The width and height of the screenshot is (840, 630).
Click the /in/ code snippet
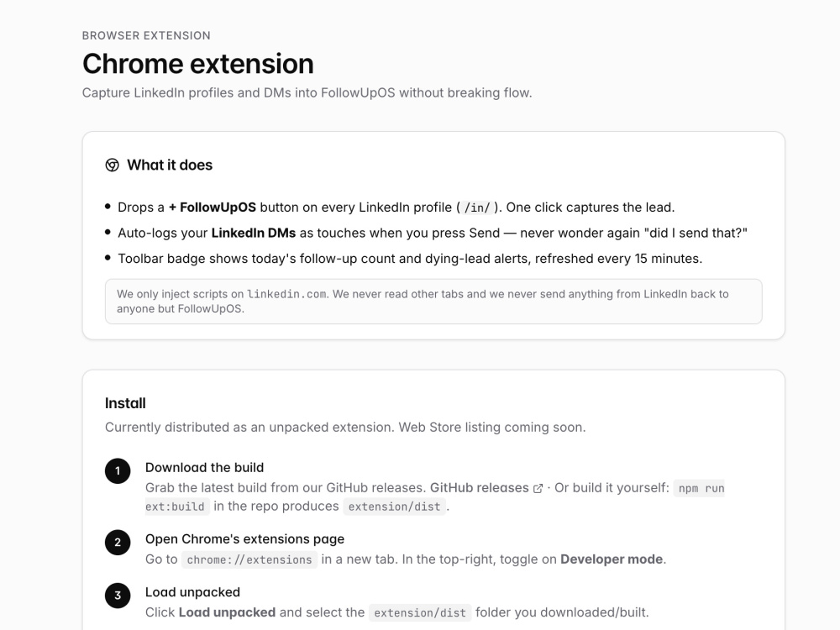coord(477,207)
